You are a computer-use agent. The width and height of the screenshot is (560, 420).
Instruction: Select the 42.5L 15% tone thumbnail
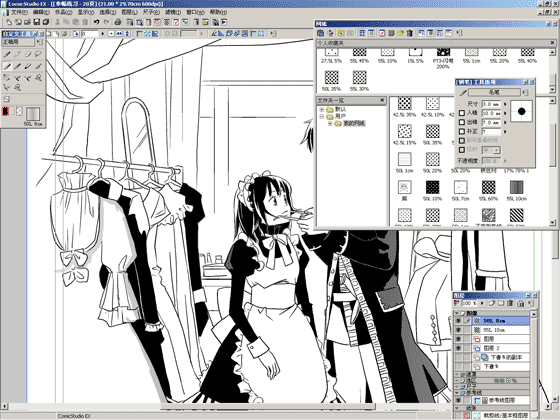click(404, 131)
